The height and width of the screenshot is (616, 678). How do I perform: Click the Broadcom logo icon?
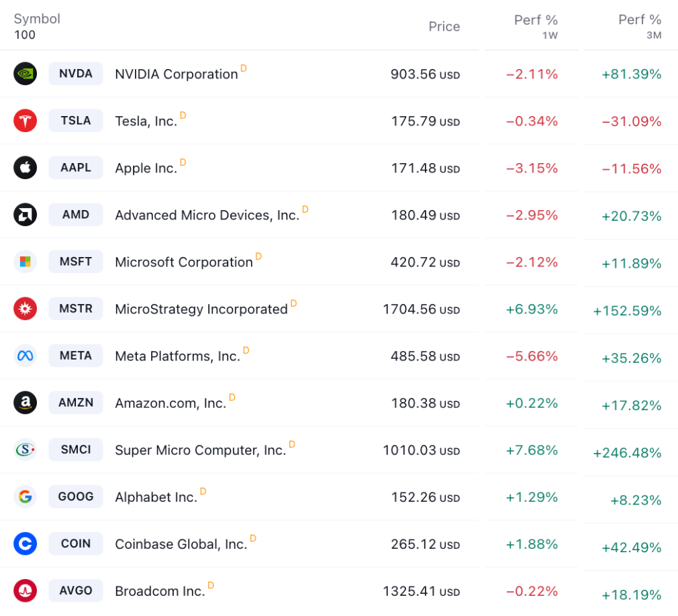click(x=25, y=591)
